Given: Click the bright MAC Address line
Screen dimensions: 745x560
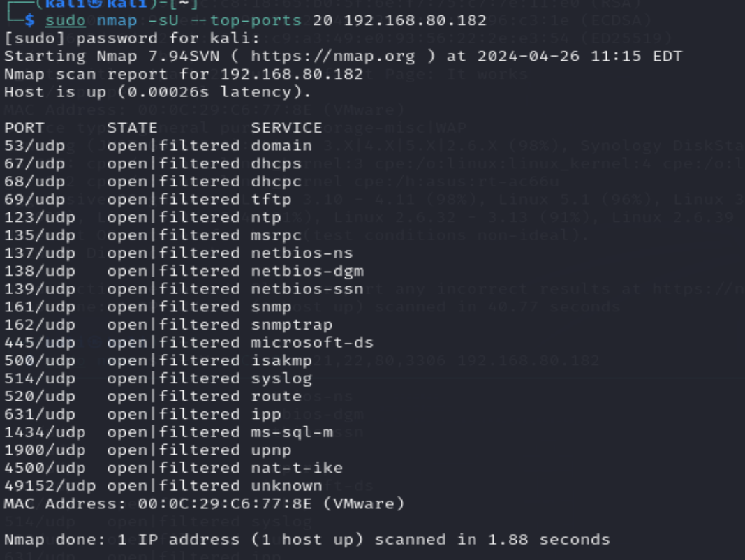Looking at the screenshot, I should (x=204, y=503).
